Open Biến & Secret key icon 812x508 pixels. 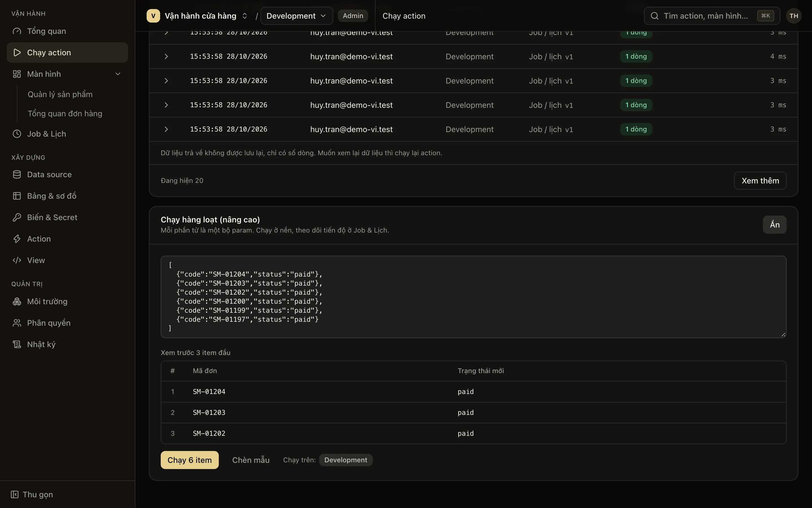coord(17,217)
